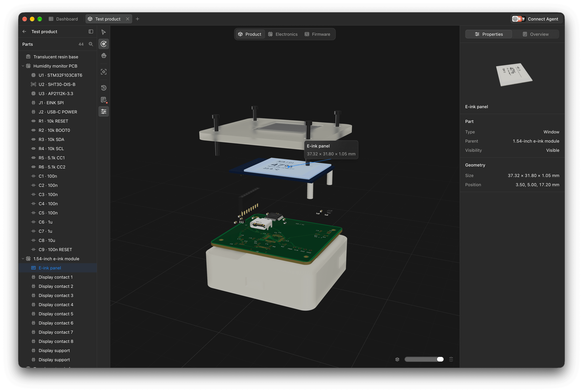Select U1 · STM32F103C8T6 part
The width and height of the screenshot is (583, 392).
coord(58,75)
